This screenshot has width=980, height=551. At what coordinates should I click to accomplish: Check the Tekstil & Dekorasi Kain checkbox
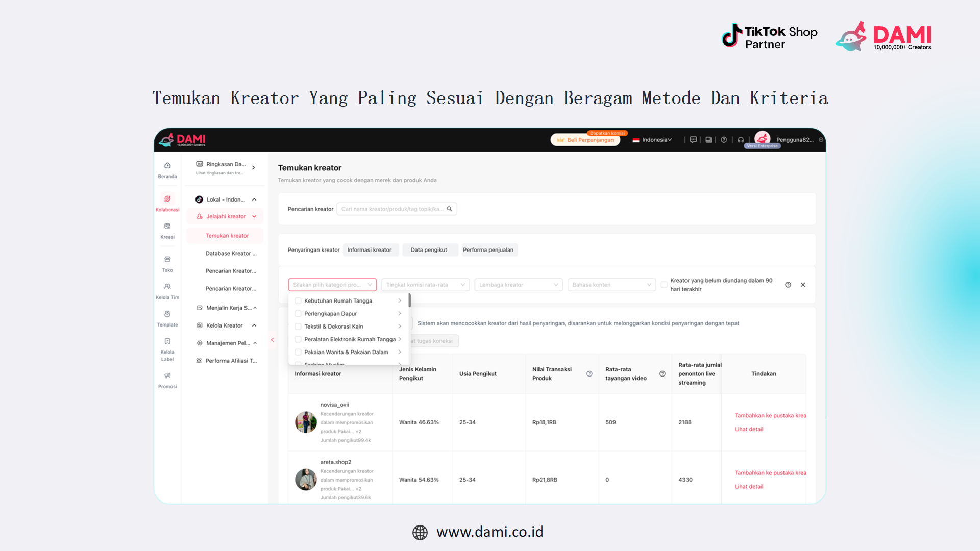coord(298,327)
